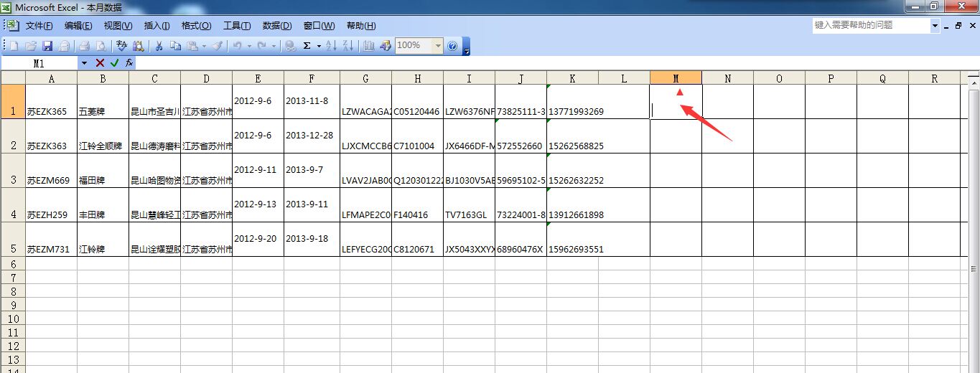Click the AutoSum sigma icon
980x373 pixels.
click(307, 46)
